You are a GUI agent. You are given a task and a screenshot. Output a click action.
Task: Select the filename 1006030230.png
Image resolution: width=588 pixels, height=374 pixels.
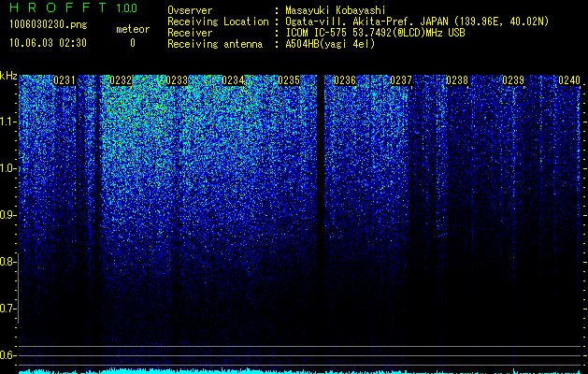49,25
